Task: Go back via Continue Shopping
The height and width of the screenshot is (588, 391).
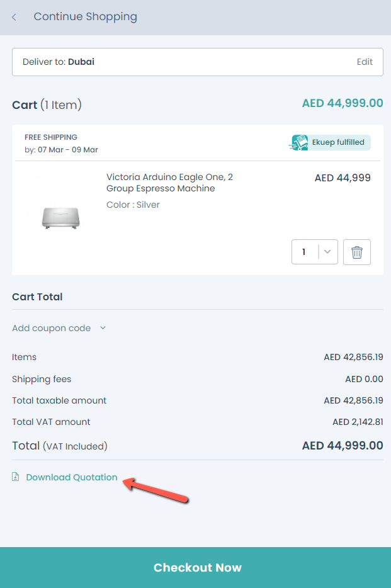Action: click(85, 17)
